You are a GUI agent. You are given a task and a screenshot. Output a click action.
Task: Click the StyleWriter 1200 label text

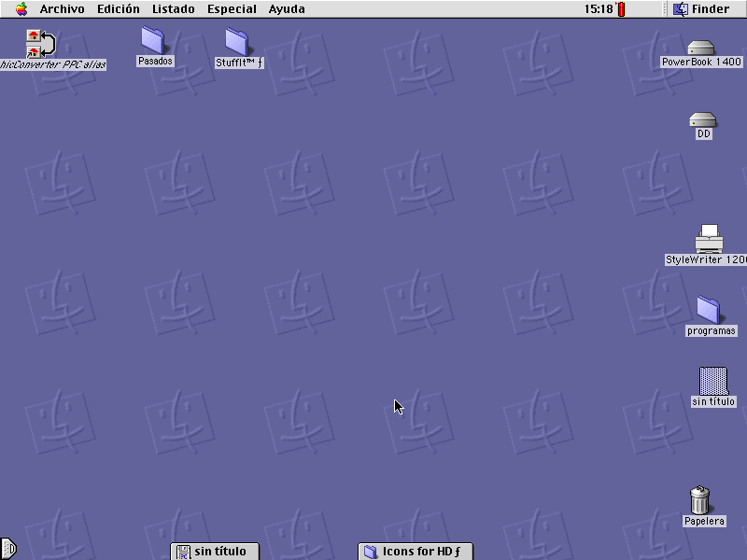click(x=706, y=260)
